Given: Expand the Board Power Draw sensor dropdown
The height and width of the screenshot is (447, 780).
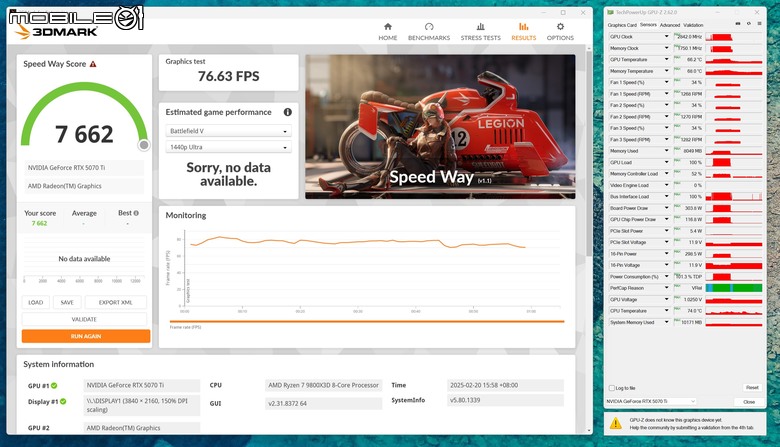Looking at the screenshot, I should tap(667, 208).
